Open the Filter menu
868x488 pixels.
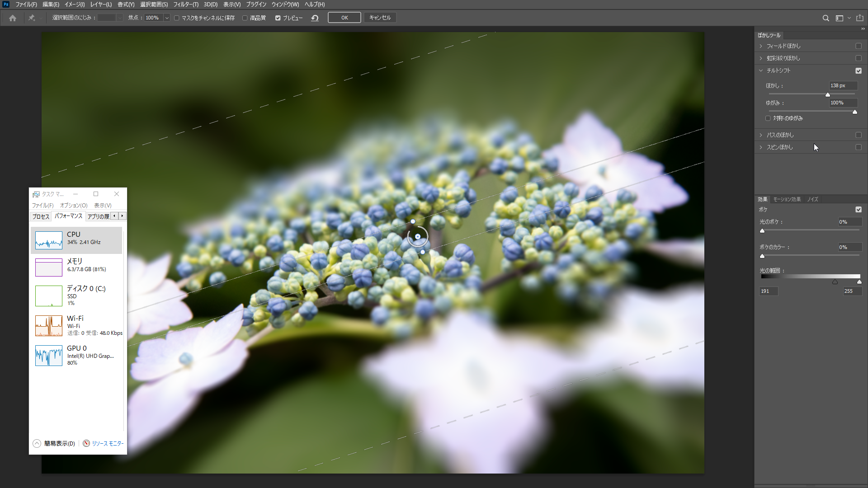(185, 5)
